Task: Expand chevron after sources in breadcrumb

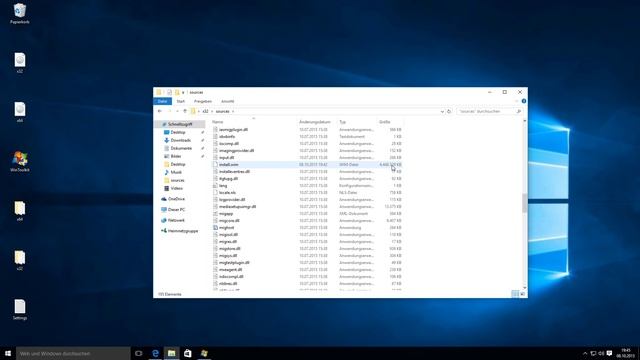Action: coord(233,111)
